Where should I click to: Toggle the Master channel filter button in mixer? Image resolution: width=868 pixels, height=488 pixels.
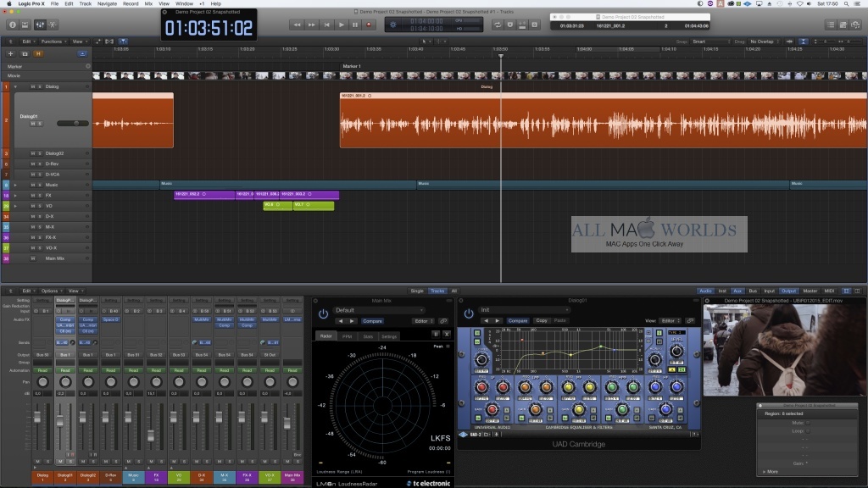tap(810, 291)
